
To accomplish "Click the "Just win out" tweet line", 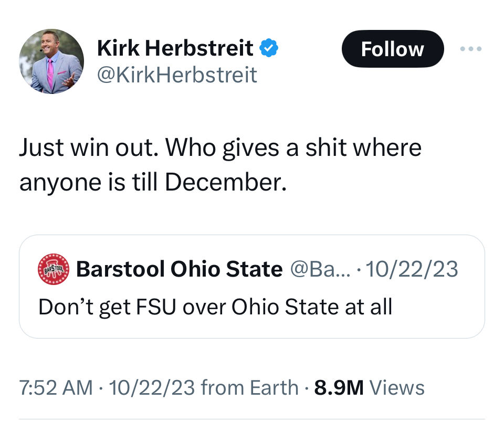I will (x=220, y=148).
